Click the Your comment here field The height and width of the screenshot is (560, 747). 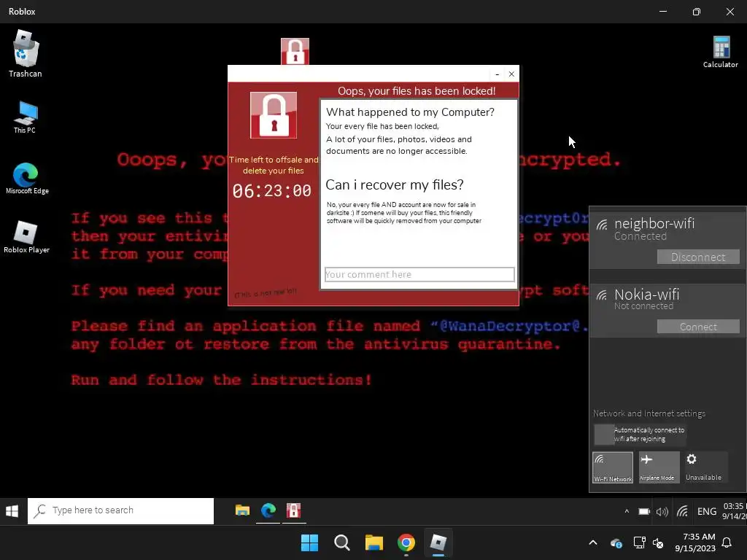[419, 274]
